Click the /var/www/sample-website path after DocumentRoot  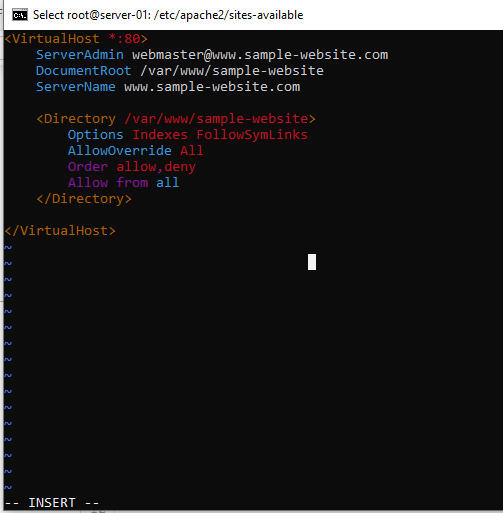click(x=232, y=71)
